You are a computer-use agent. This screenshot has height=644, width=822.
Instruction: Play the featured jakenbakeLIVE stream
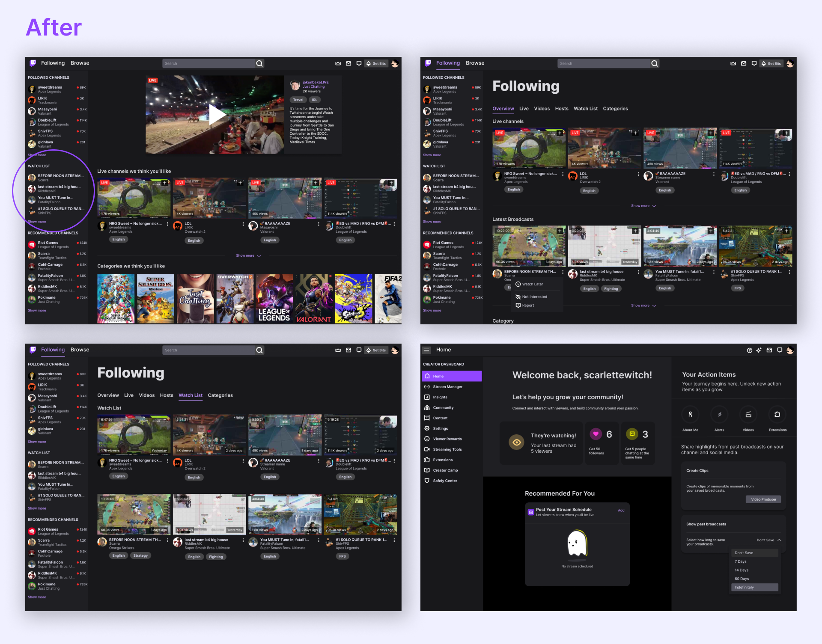[x=217, y=115]
